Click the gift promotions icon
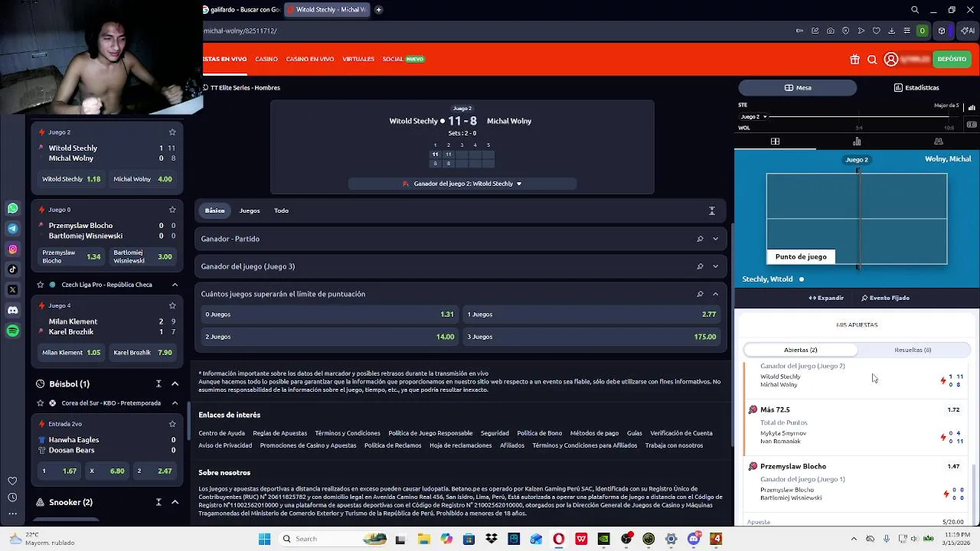980x551 pixels. pos(854,59)
